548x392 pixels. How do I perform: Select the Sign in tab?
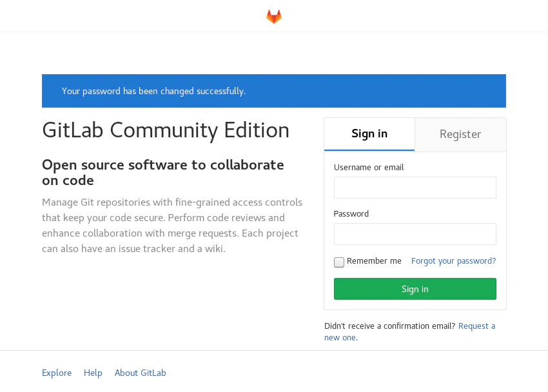point(369,134)
